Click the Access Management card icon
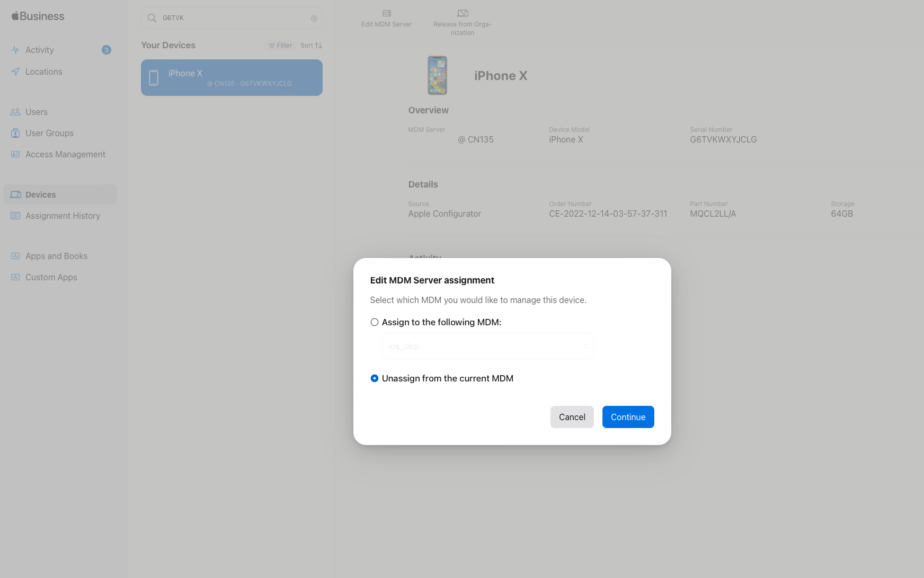The height and width of the screenshot is (578, 924). point(15,154)
